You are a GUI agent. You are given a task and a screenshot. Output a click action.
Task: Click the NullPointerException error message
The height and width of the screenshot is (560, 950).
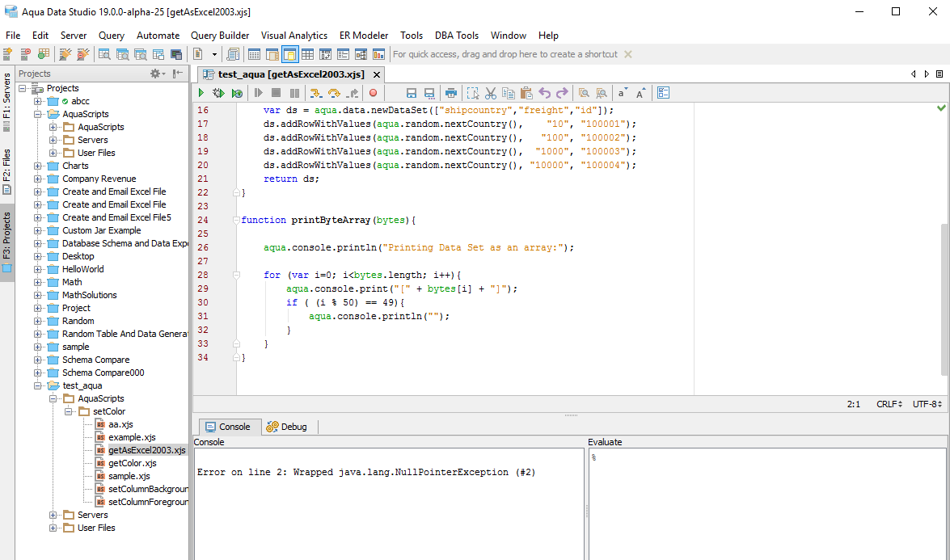point(366,472)
